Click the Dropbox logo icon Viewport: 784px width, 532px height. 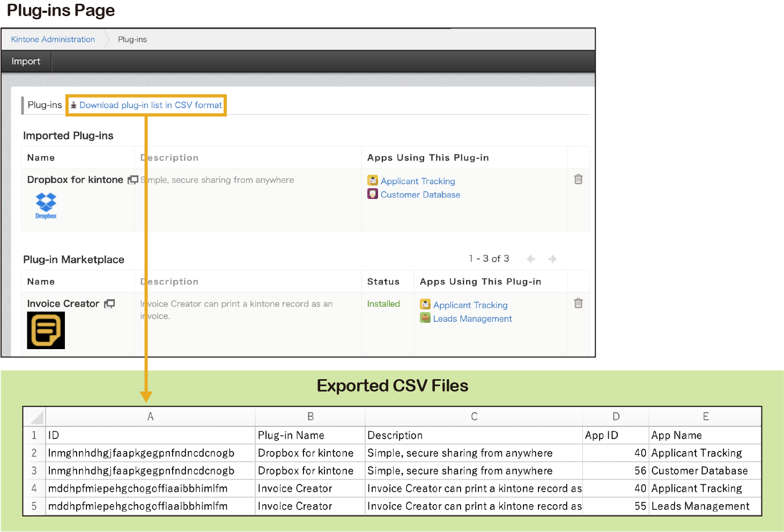pyautogui.click(x=46, y=205)
